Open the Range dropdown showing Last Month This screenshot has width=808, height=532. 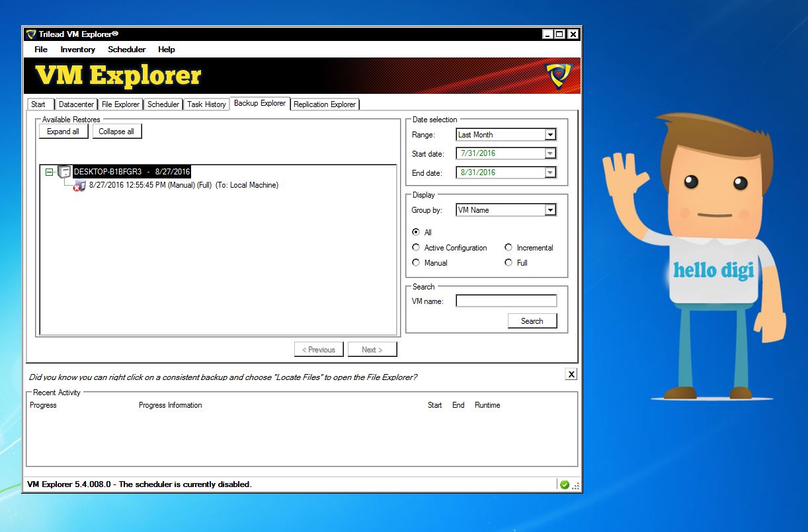click(x=550, y=135)
